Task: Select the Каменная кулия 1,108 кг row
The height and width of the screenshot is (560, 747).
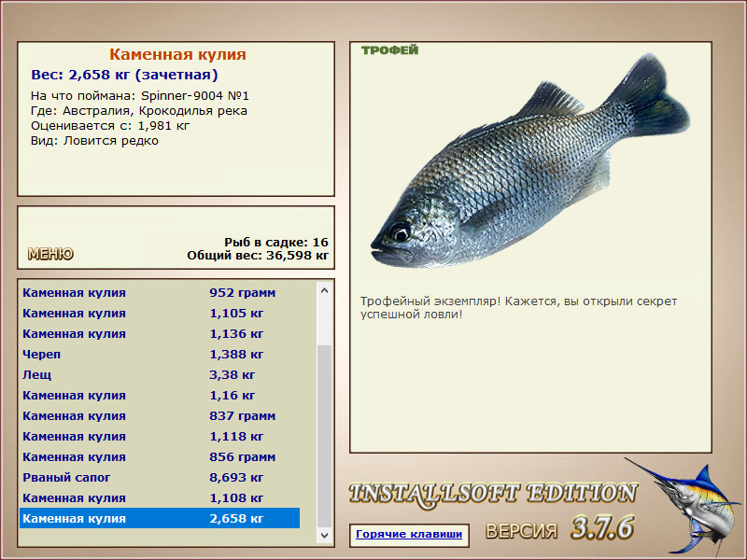Action: coord(160,497)
